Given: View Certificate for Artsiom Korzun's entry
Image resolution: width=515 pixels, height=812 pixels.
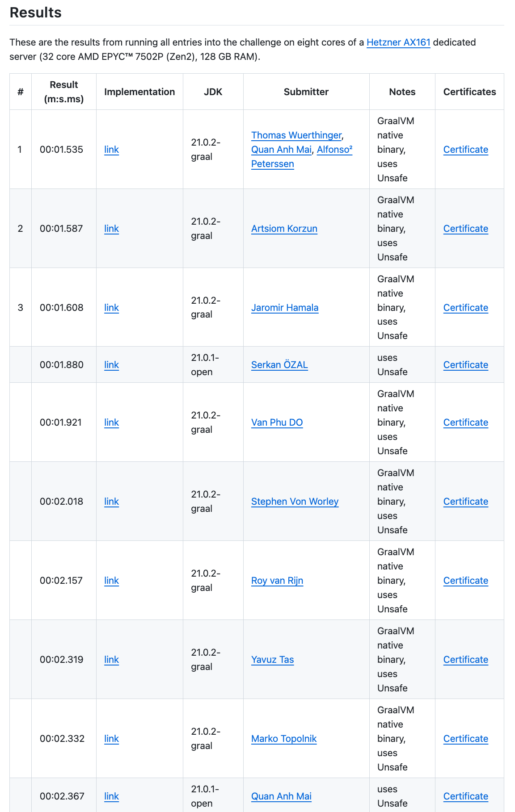Looking at the screenshot, I should coord(465,229).
